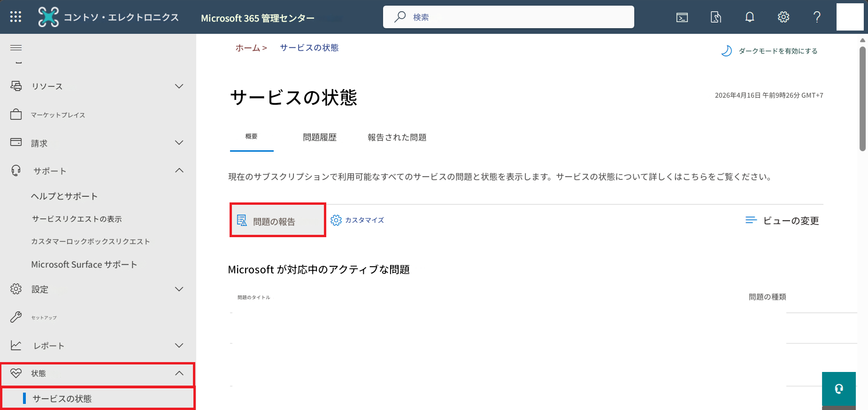This screenshot has height=410, width=868.
Task: Click the コントソ・エレクトロニクス organization name
Action: (x=121, y=17)
